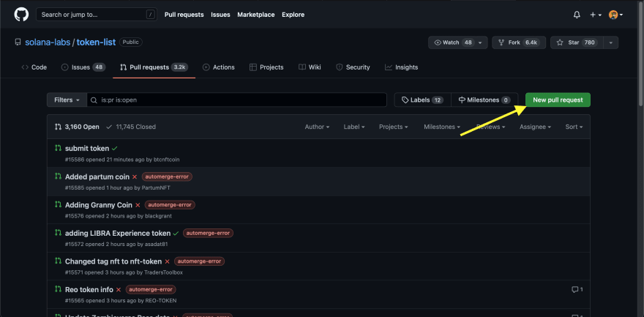This screenshot has height=317, width=644.
Task: Open the Wiki tab
Action: click(310, 67)
